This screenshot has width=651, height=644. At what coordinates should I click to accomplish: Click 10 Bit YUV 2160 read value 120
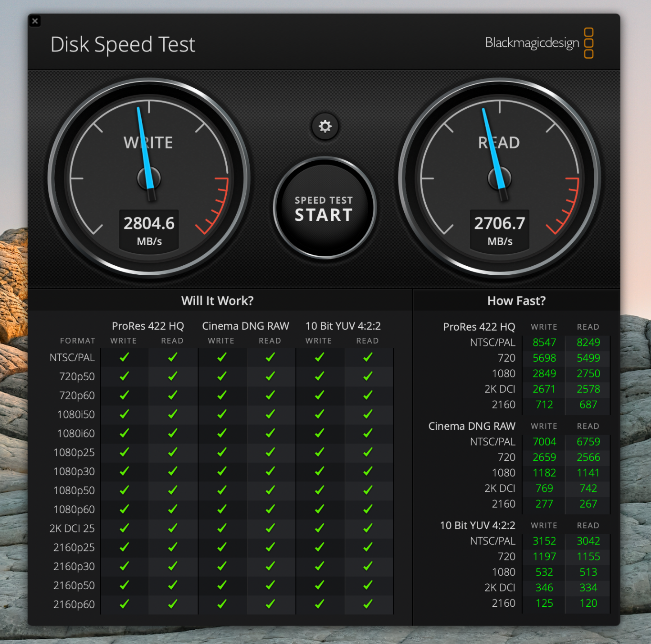click(588, 603)
